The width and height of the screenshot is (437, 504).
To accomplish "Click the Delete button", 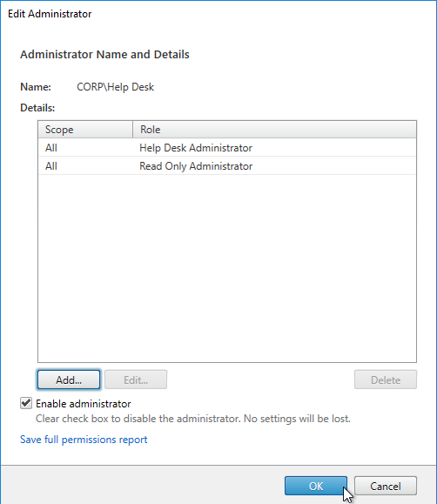I will click(x=386, y=380).
